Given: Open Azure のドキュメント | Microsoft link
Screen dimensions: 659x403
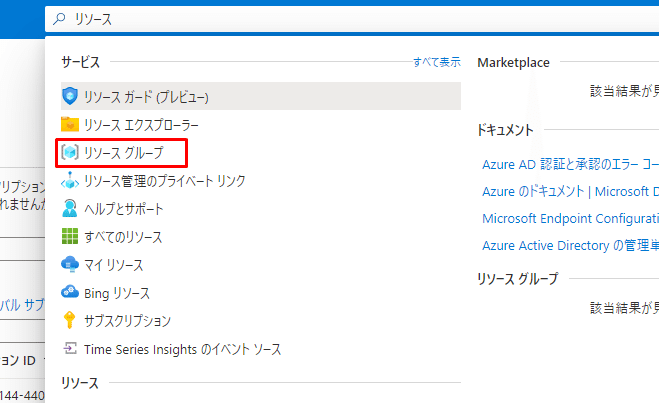Looking at the screenshot, I should [x=570, y=191].
